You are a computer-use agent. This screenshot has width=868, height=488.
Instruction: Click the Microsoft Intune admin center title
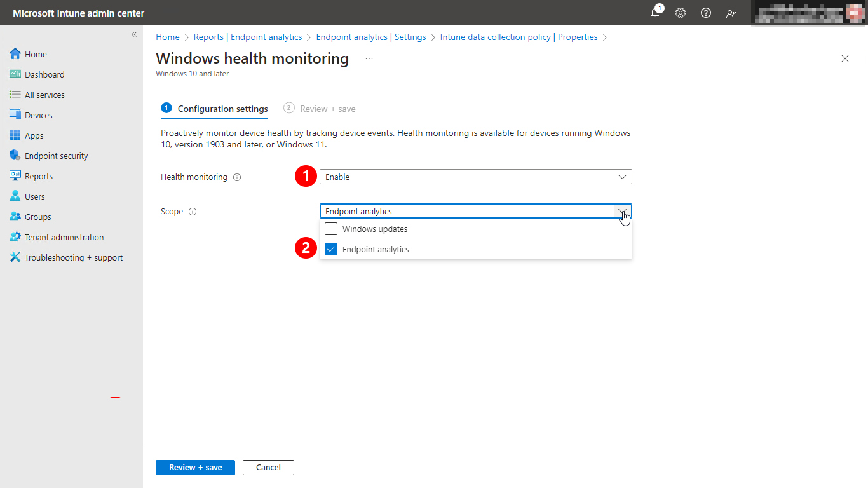click(79, 13)
